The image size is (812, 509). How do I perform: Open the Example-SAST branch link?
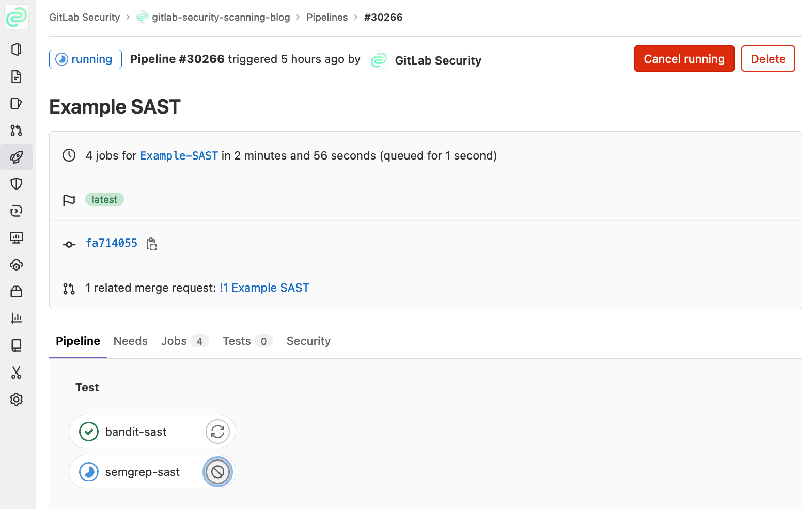(179, 156)
